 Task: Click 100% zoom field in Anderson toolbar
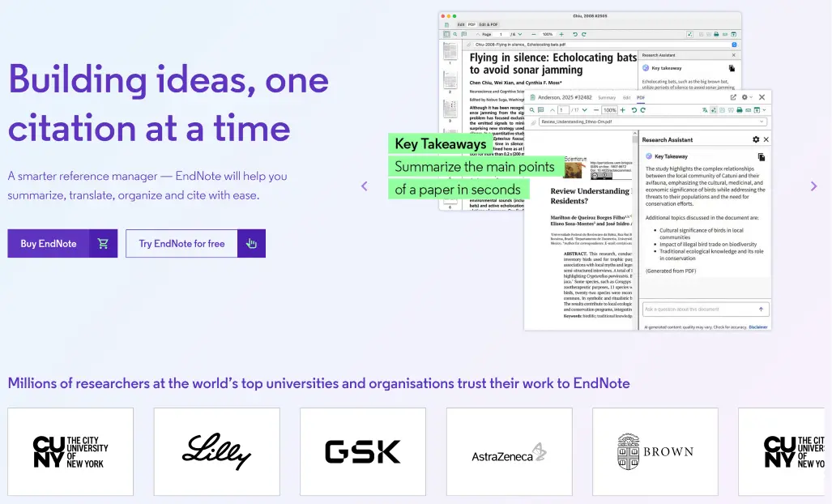click(610, 110)
